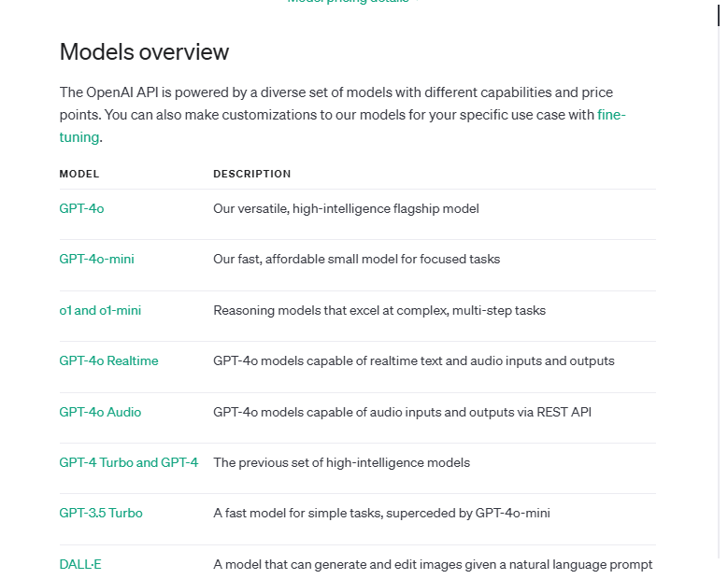Click the versatile high-intelligence flagship model description

(346, 208)
